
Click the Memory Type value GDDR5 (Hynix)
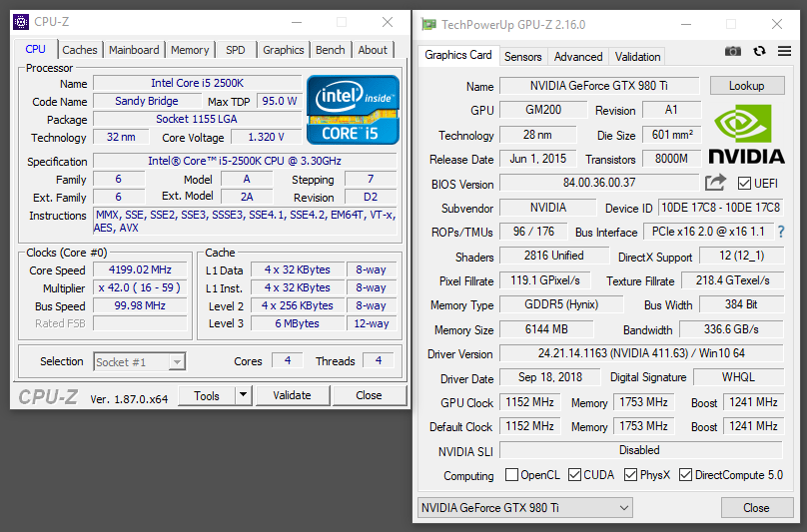pyautogui.click(x=561, y=304)
